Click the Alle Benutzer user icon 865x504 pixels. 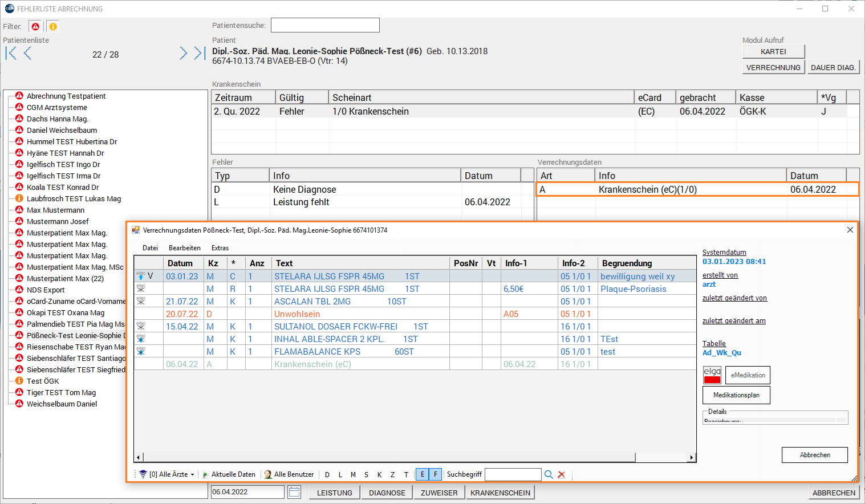coord(268,474)
